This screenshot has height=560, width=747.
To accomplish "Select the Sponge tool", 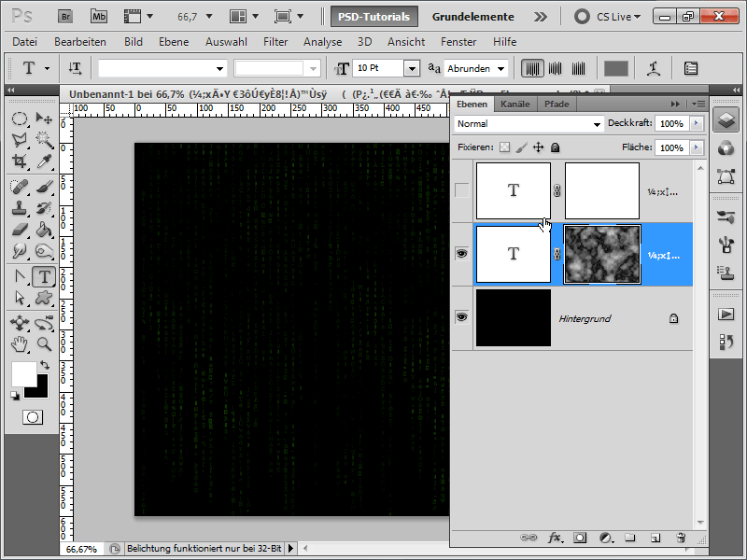I will click(44, 250).
